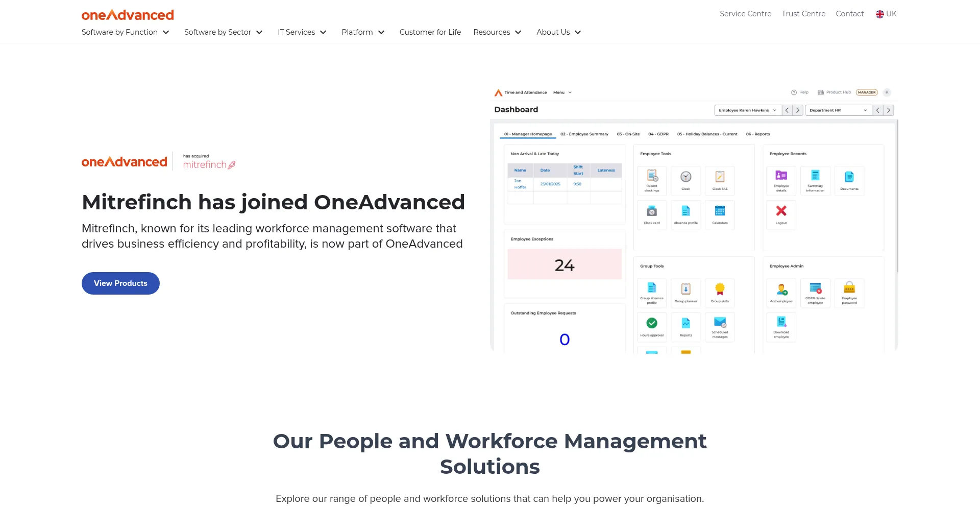This screenshot has height=507, width=980.
Task: Click the Download employee icon
Action: (781, 327)
